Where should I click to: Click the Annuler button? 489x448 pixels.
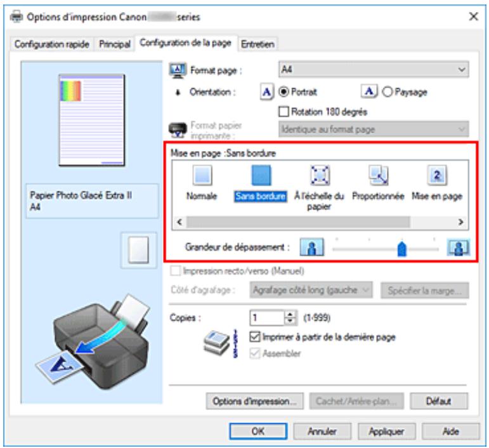coord(322,432)
